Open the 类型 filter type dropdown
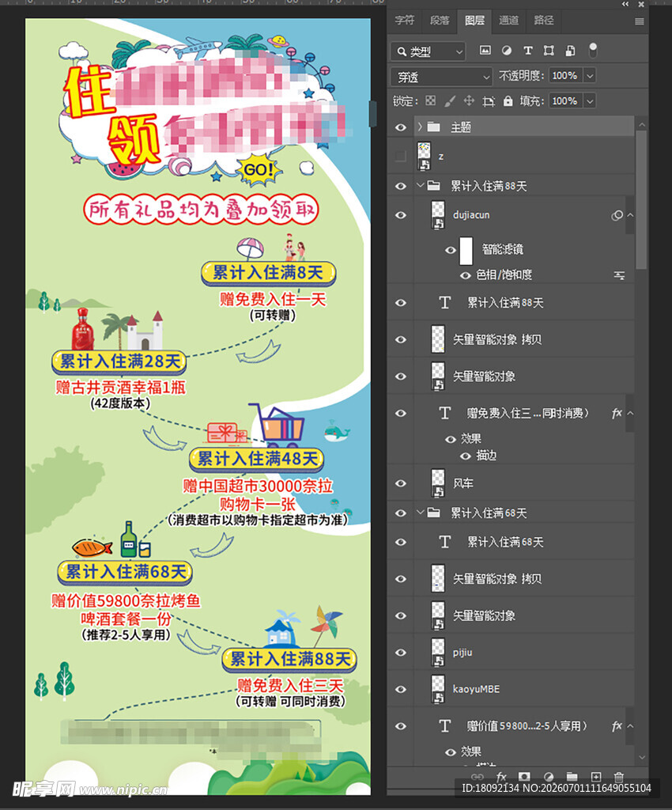Image resolution: width=672 pixels, height=810 pixels. point(428,51)
